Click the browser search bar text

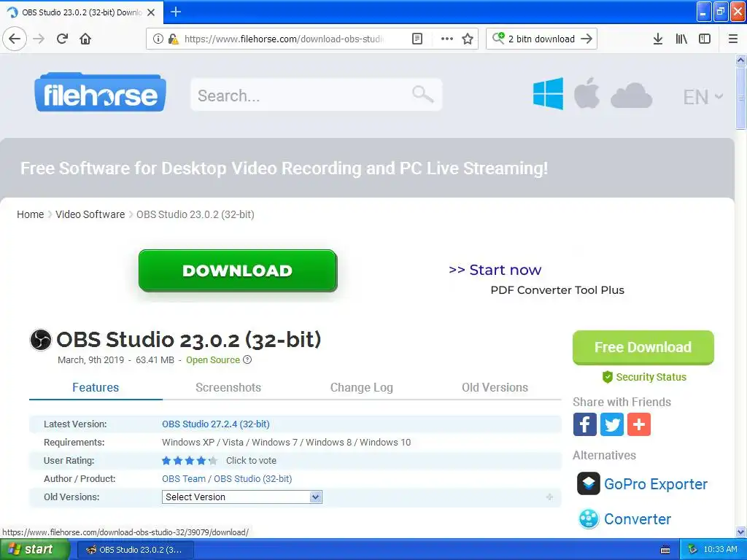click(x=542, y=39)
